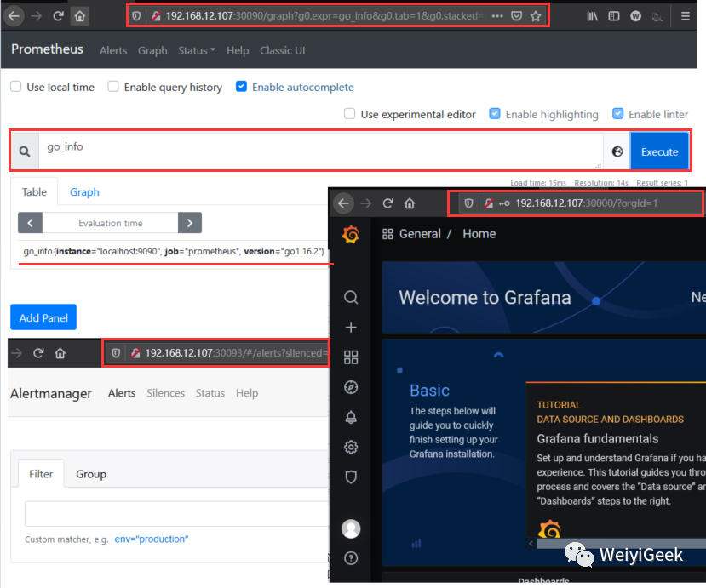Open Prometheus Graph nav item
Viewport: 706px width, 588px height.
pos(152,50)
